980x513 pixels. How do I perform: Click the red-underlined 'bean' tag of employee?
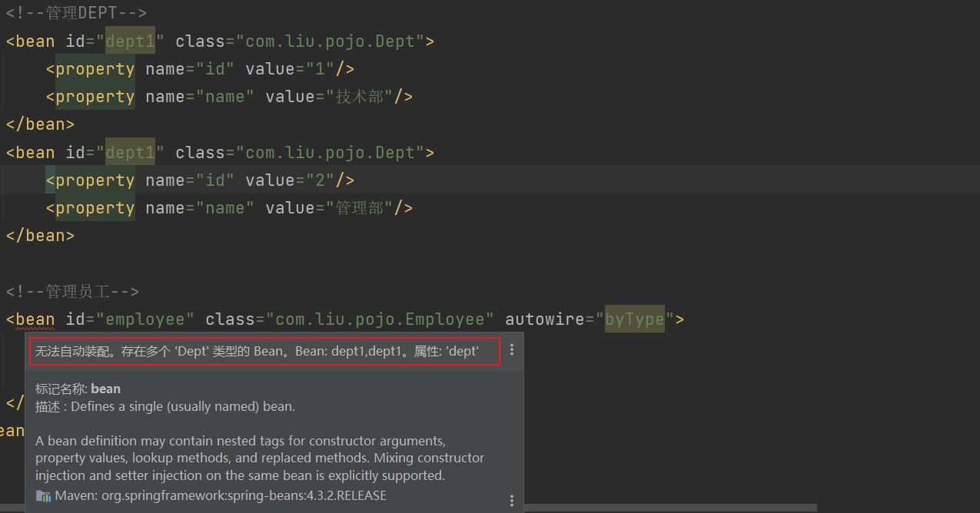click(x=35, y=319)
